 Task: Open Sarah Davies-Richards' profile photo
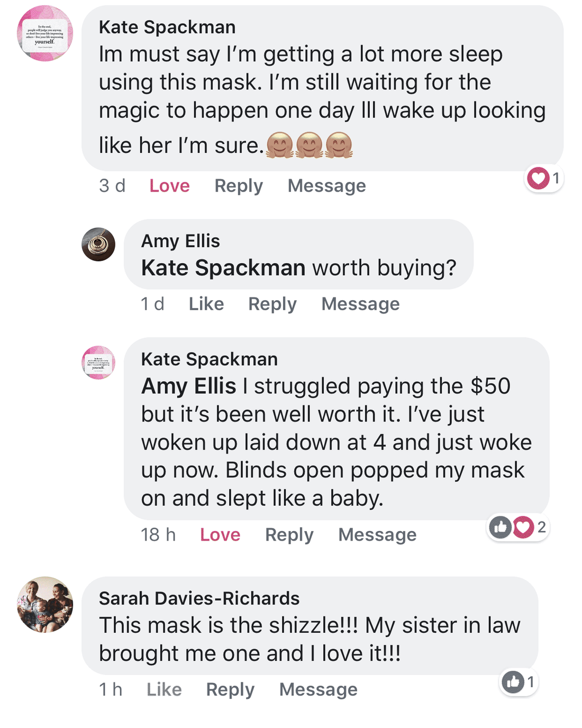tap(45, 604)
